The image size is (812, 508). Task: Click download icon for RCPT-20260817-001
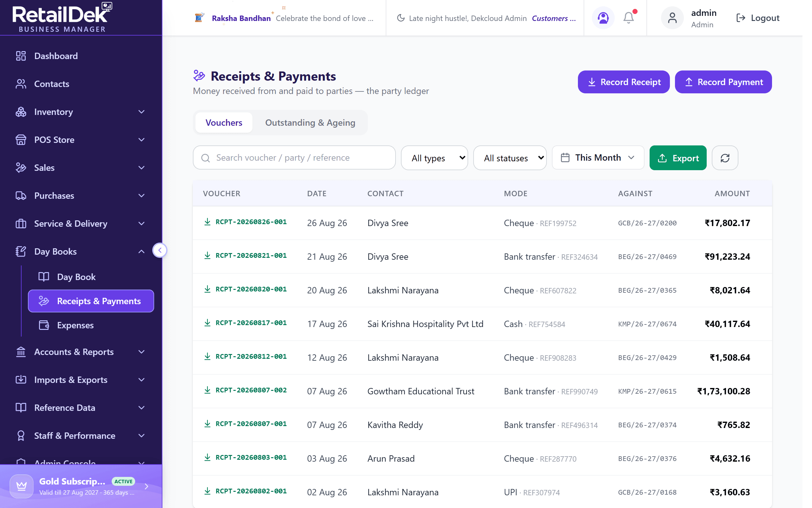207,323
